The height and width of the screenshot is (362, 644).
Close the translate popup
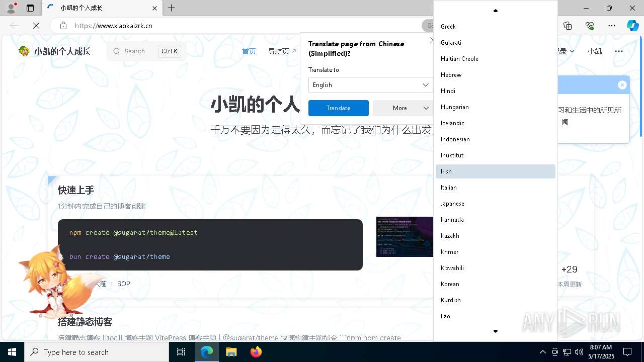(x=431, y=40)
